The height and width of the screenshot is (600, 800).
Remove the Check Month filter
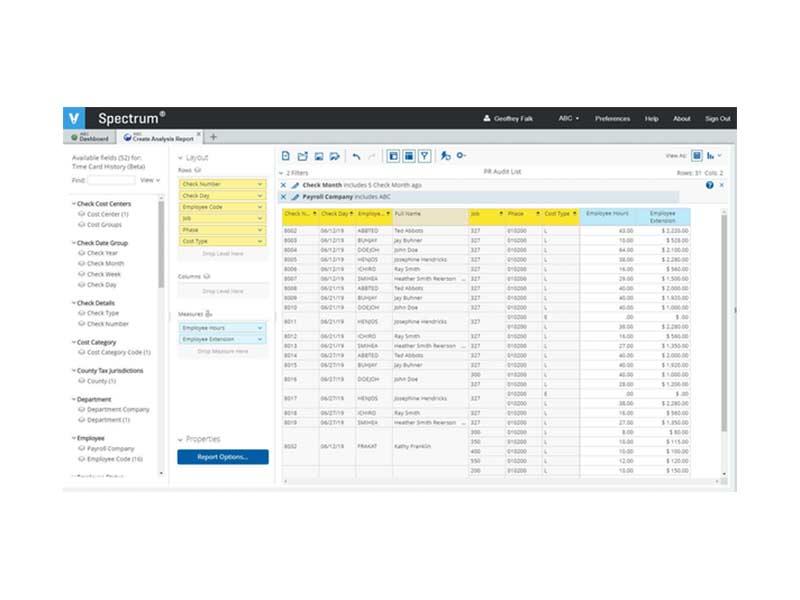(284, 185)
